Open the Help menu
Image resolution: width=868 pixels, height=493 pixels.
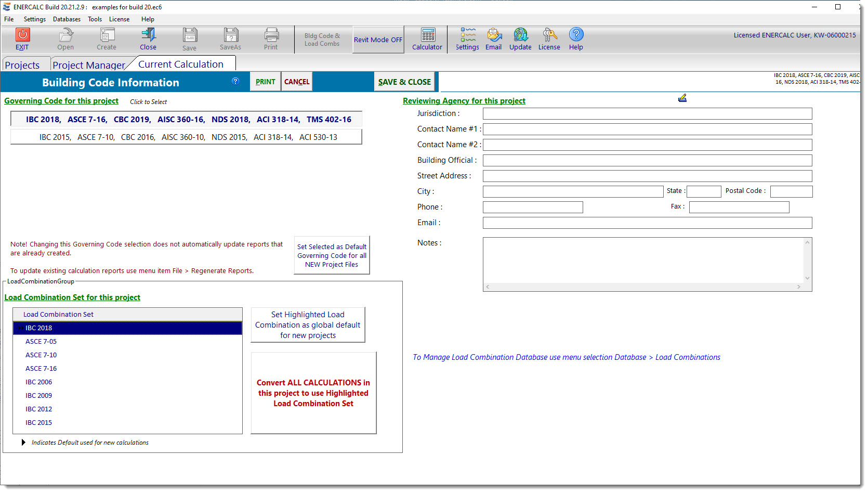(x=148, y=19)
